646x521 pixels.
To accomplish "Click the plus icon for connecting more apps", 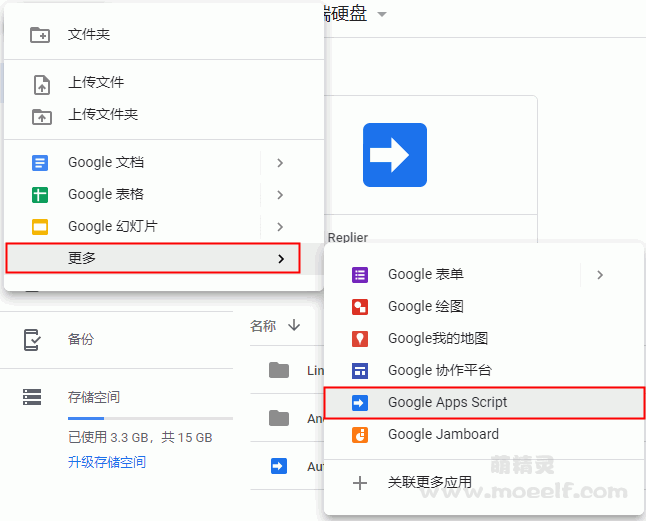I will (360, 483).
